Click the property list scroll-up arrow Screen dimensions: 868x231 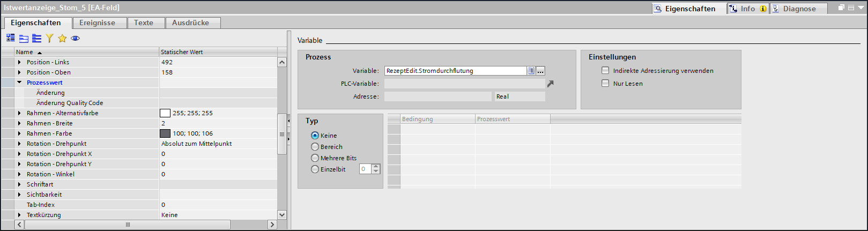pyautogui.click(x=282, y=62)
